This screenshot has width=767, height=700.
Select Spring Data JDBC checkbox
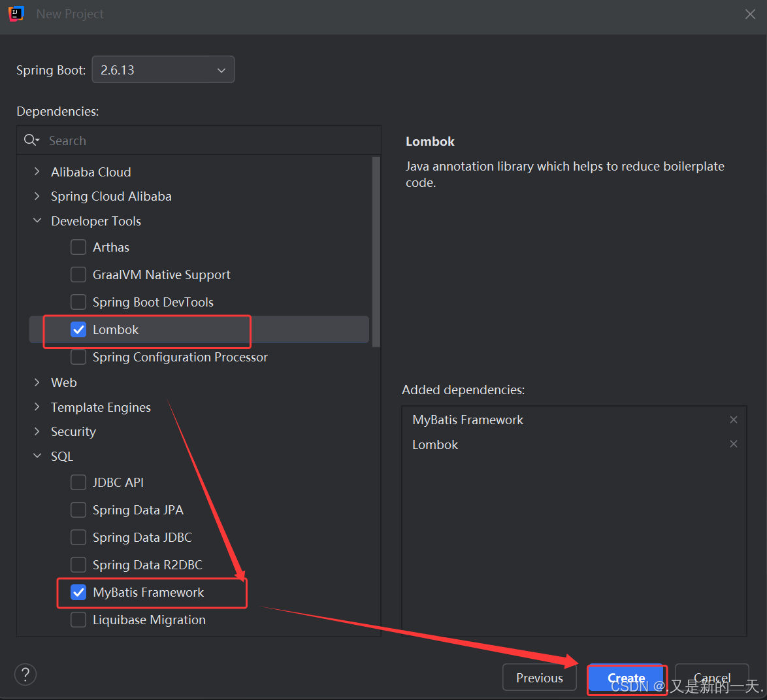(x=78, y=537)
